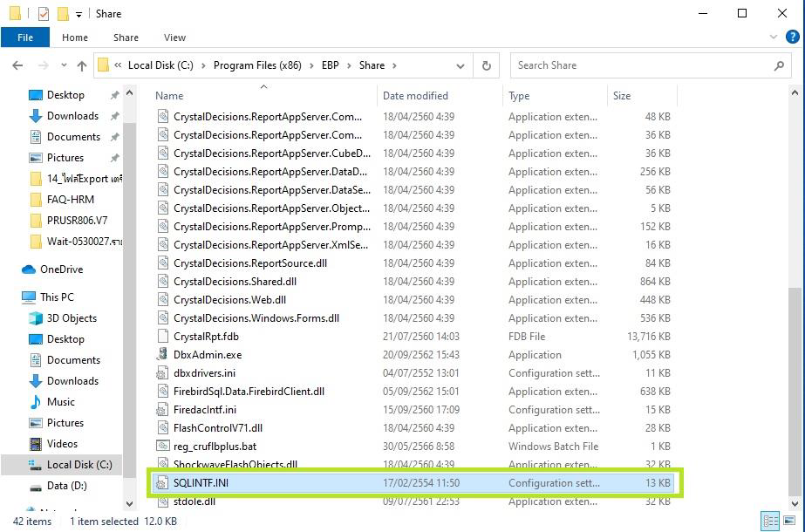Click the reg_cruflbplus.bat batch file icon

click(x=162, y=447)
